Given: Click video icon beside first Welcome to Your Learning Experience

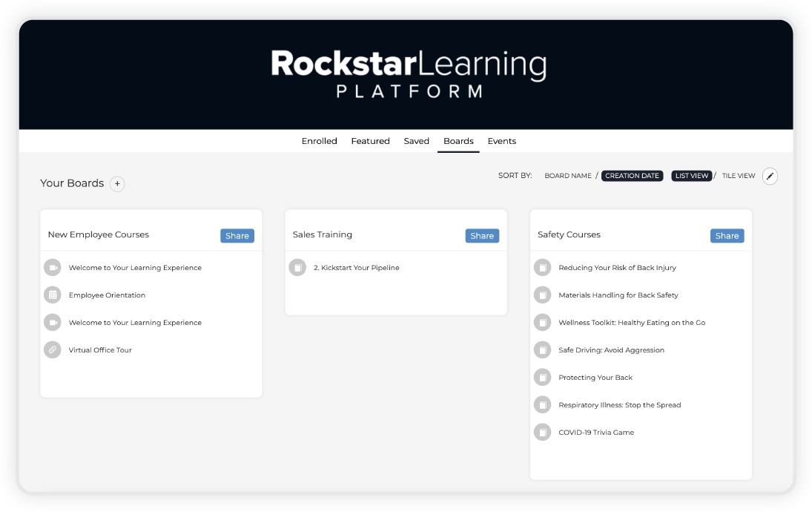Looking at the screenshot, I should (53, 267).
